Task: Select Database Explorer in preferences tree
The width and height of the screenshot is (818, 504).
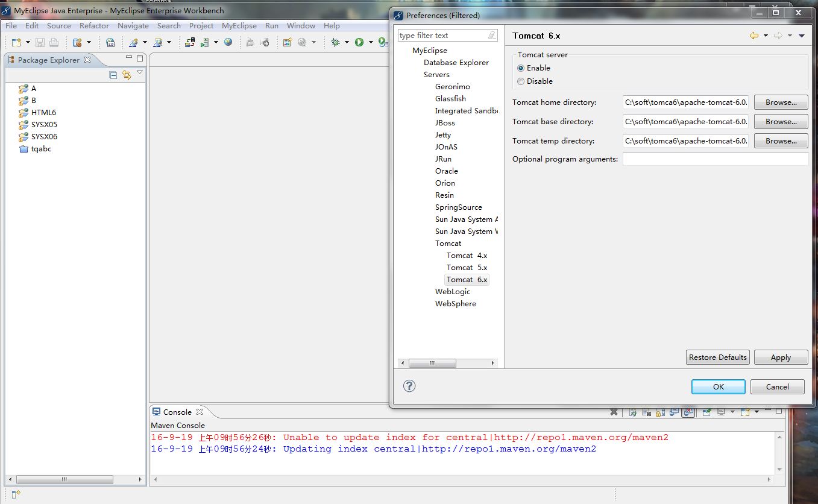Action: point(456,62)
